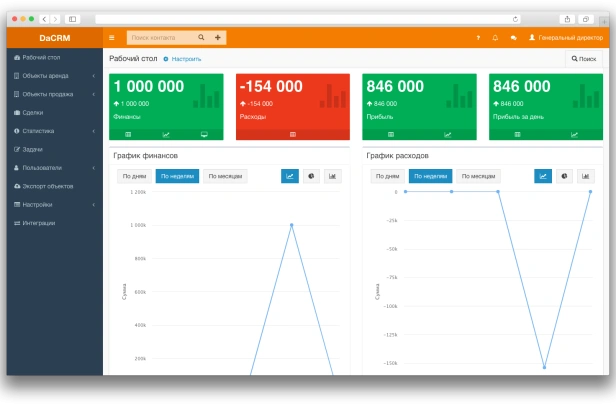This screenshot has width=616, height=405.
Task: Select По дням in График расходов
Action: tap(386, 176)
